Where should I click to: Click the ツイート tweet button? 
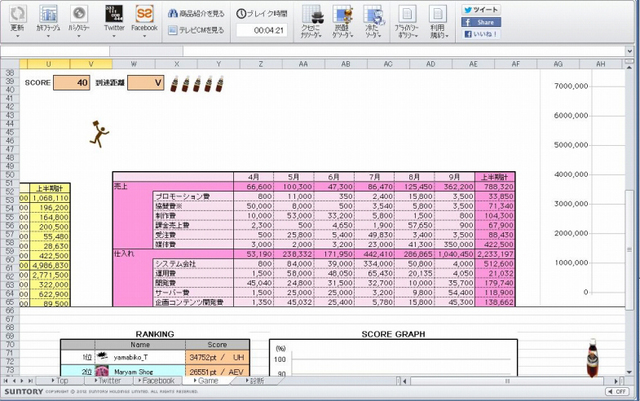click(479, 8)
